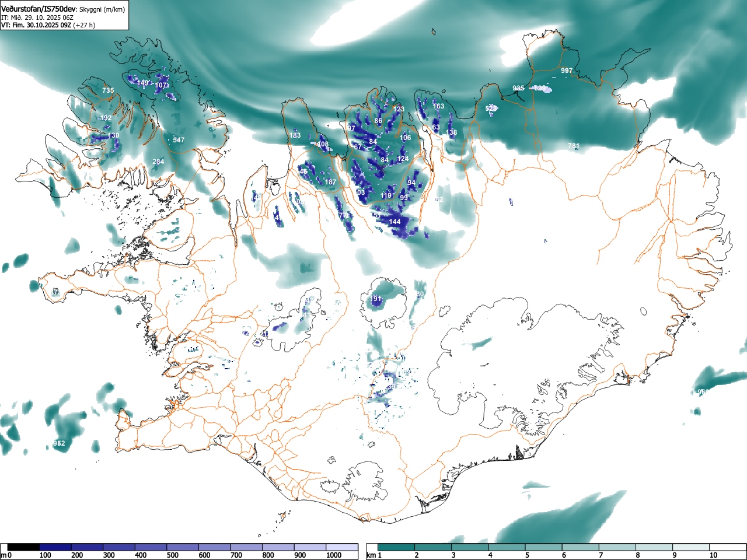Click the 300–400 m visibility swatch
Image resolution: width=747 pixels, height=560 pixels.
point(119,547)
